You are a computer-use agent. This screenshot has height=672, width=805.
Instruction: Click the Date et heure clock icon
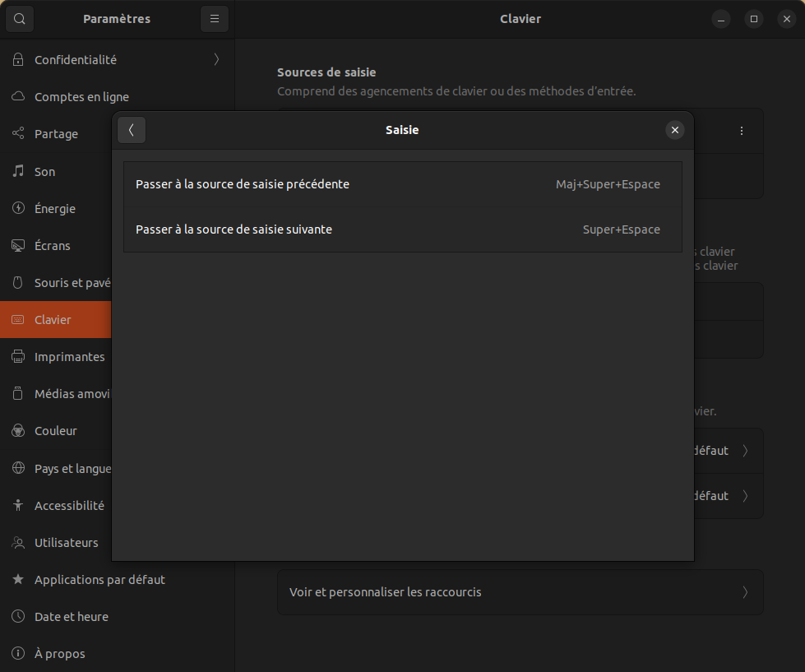18,617
